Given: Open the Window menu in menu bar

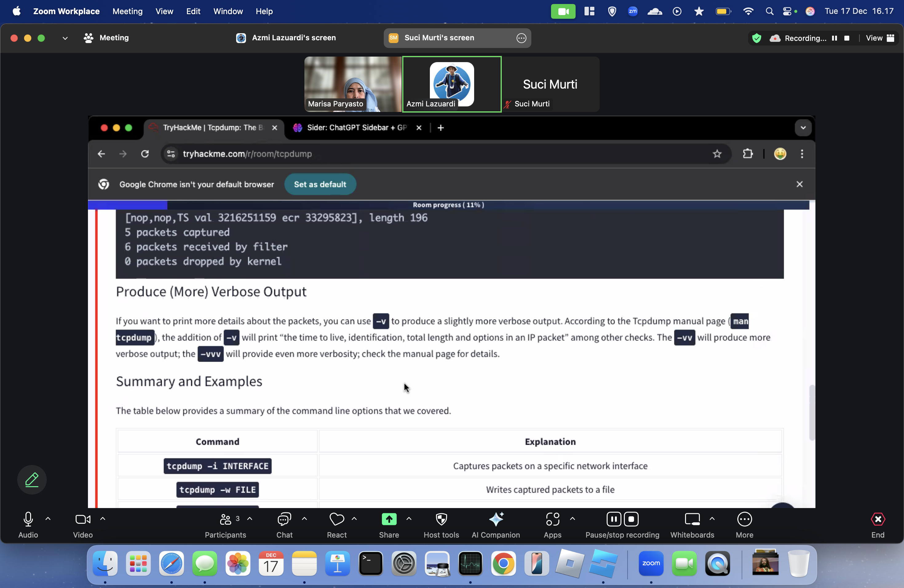Looking at the screenshot, I should (x=228, y=11).
